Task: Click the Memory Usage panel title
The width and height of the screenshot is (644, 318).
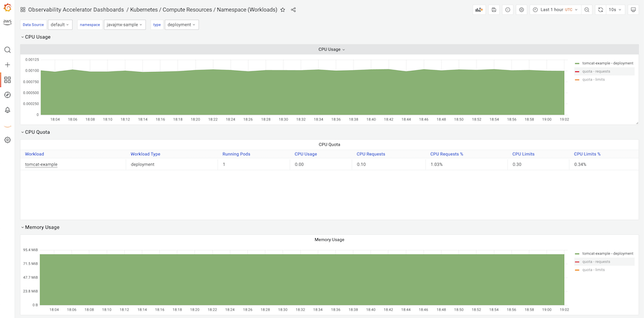Action: (329, 239)
